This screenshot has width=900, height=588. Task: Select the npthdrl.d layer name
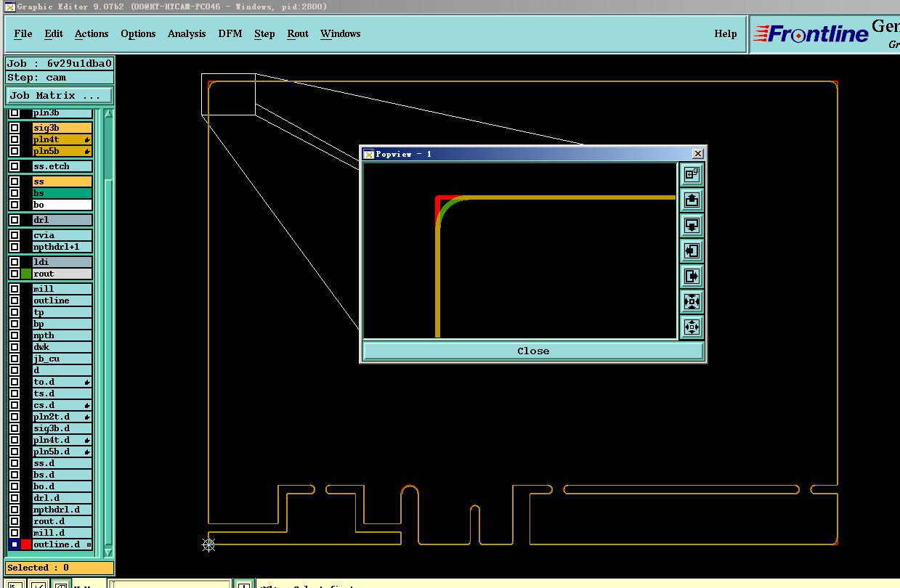click(62, 510)
